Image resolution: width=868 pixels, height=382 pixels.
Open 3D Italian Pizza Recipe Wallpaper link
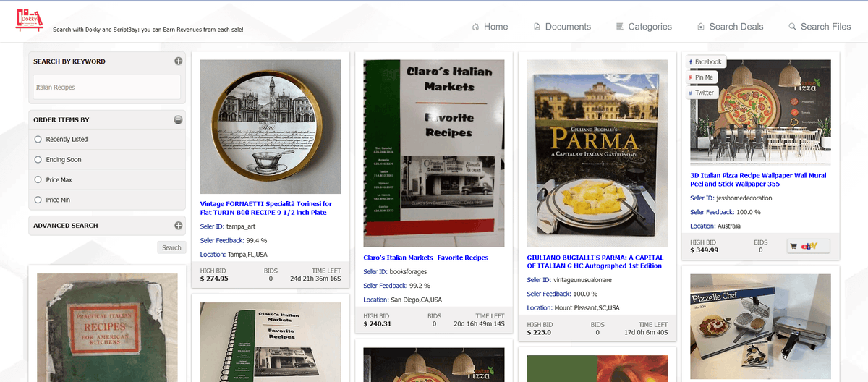(758, 179)
